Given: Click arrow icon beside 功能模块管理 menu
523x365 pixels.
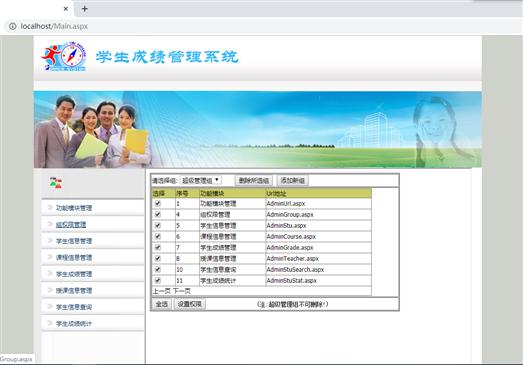Looking at the screenshot, I should (x=50, y=207).
